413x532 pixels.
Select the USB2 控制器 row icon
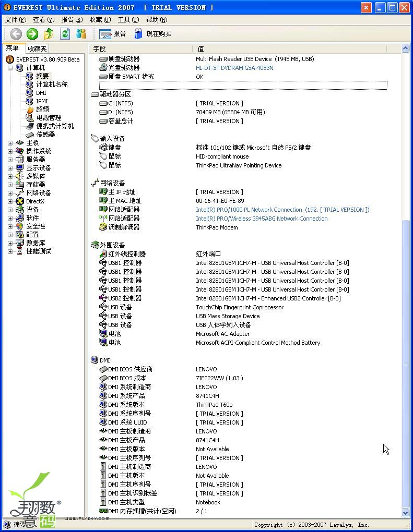tap(103, 298)
